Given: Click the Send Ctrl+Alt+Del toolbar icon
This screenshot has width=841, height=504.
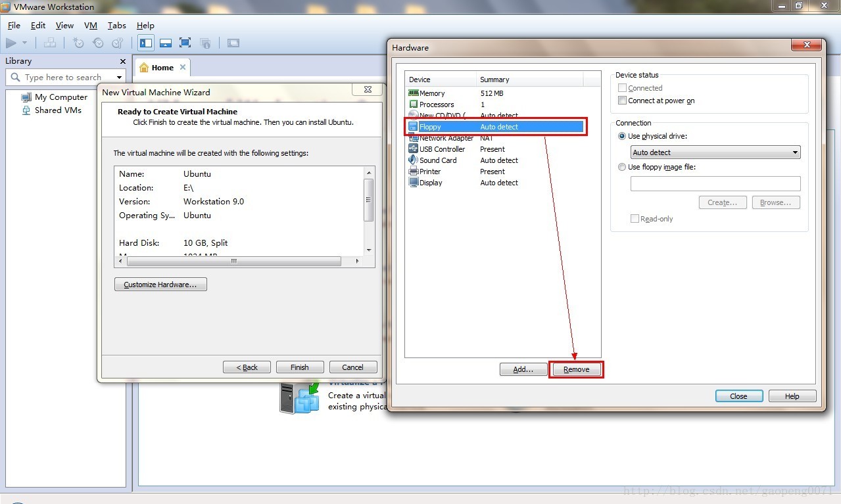Looking at the screenshot, I should pos(50,43).
